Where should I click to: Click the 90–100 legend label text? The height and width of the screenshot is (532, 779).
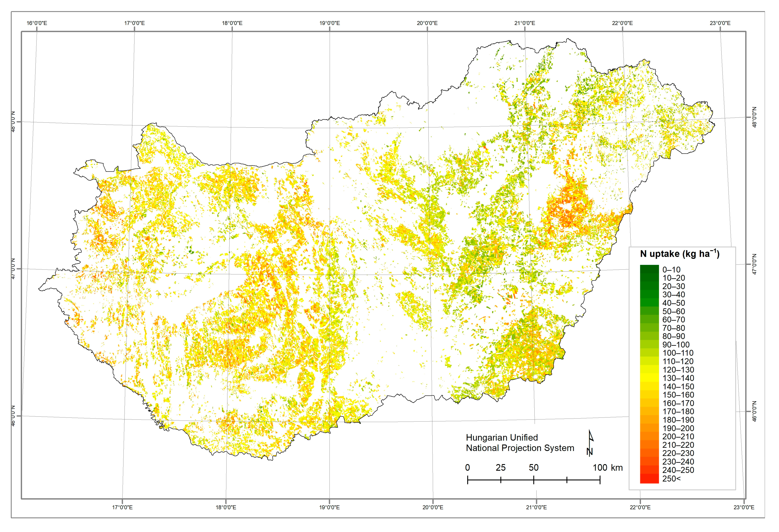coord(676,345)
